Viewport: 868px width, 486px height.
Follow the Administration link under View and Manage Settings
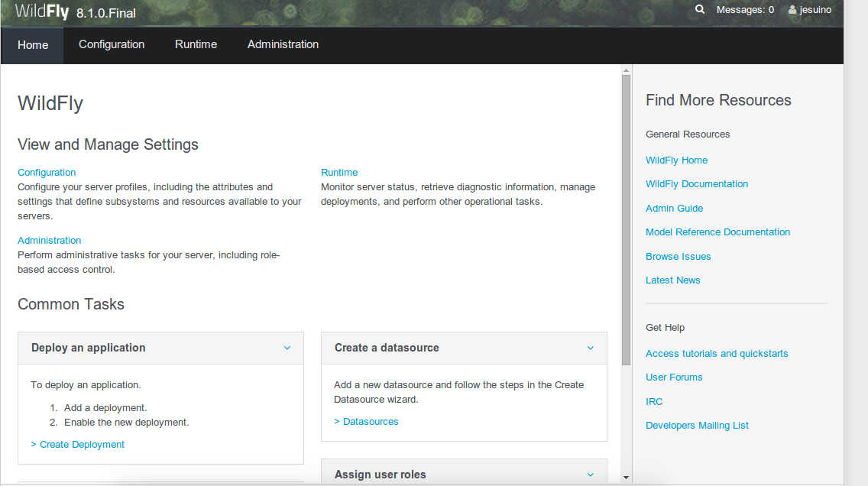[x=49, y=240]
